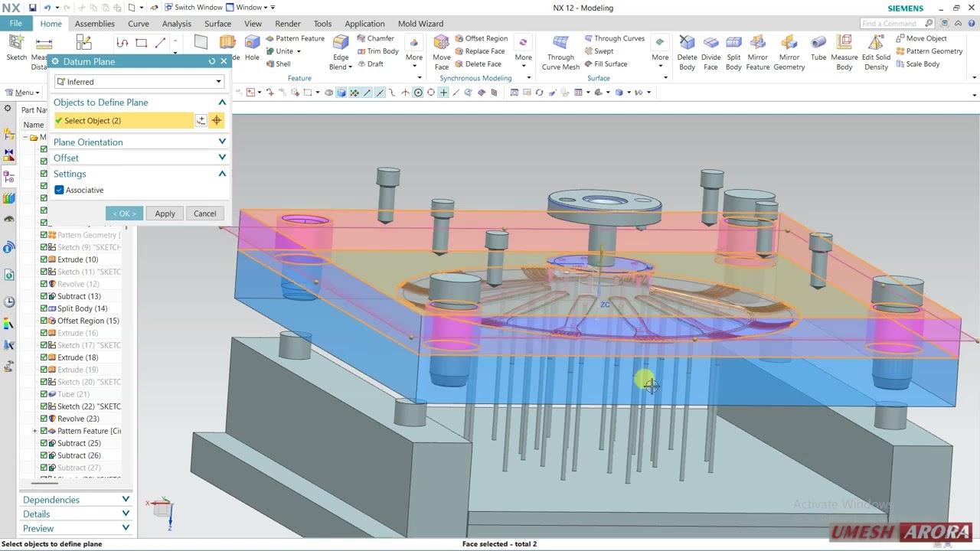Open the Inferred plane type dropdown
This screenshot has width=980, height=551.
pyautogui.click(x=139, y=82)
